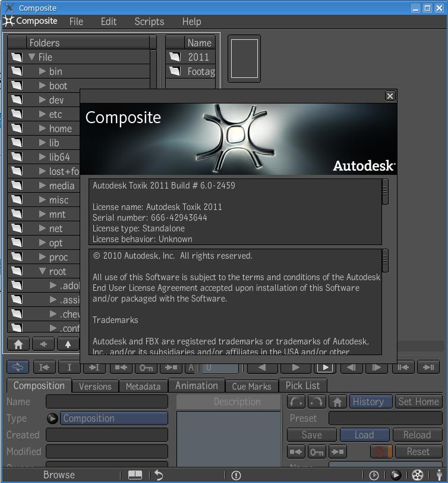
Task: Click the Home folder button under the Folders tree
Action: coord(18,344)
